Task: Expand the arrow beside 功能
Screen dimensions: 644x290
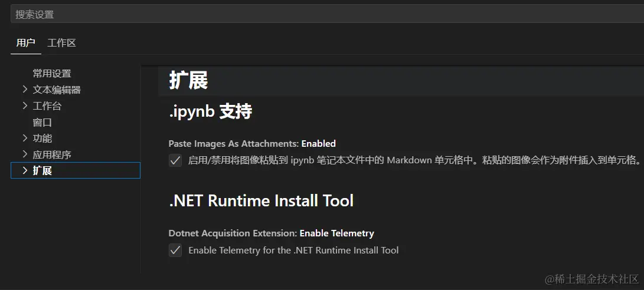Action: pos(25,139)
